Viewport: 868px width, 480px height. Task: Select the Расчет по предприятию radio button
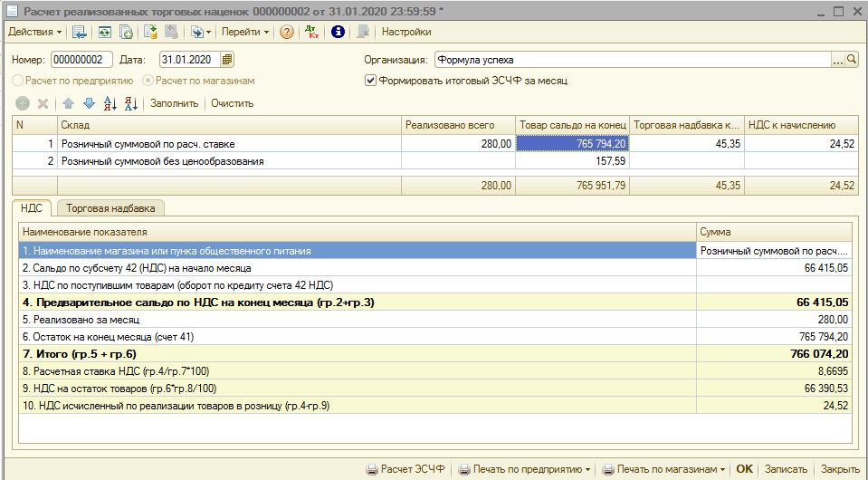coord(18,80)
